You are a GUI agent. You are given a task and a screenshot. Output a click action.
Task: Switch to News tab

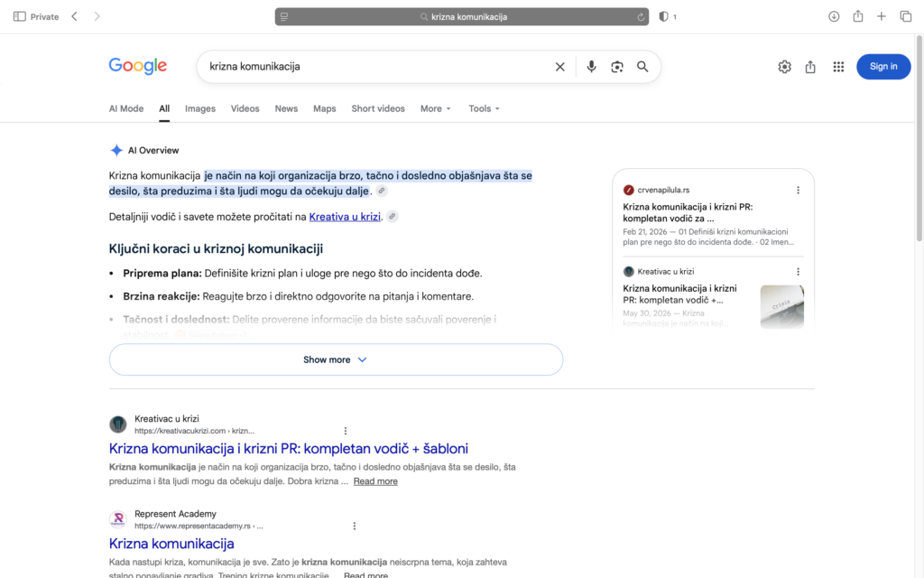[x=286, y=108]
